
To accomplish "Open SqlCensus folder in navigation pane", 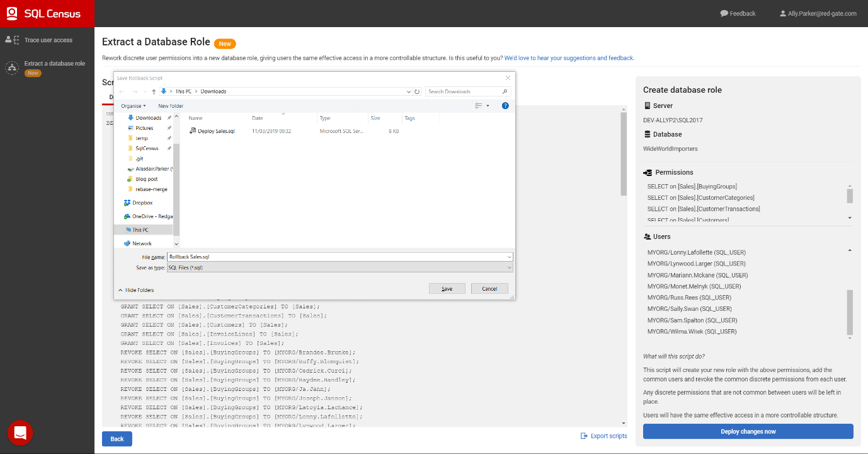I will point(147,148).
